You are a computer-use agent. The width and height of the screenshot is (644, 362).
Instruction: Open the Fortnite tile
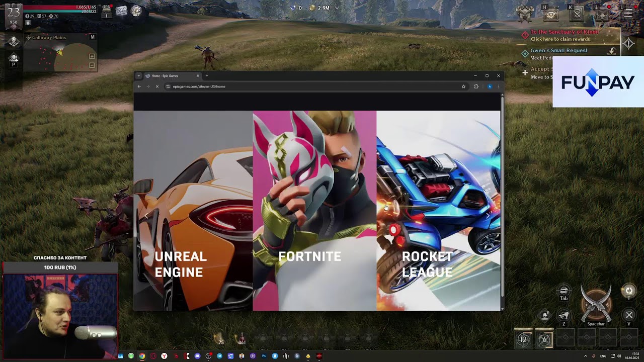pyautogui.click(x=314, y=211)
